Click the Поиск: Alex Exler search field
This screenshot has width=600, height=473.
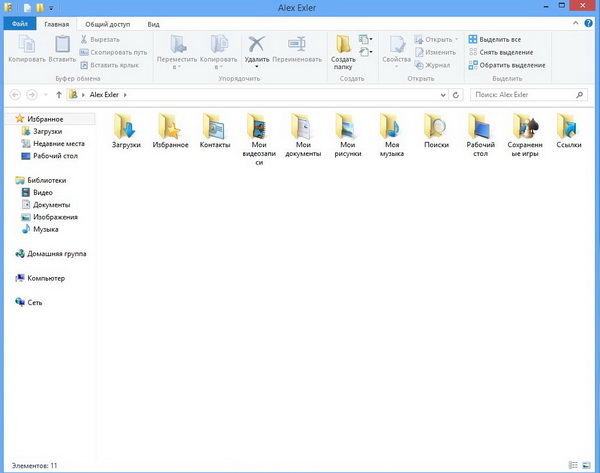(x=523, y=94)
